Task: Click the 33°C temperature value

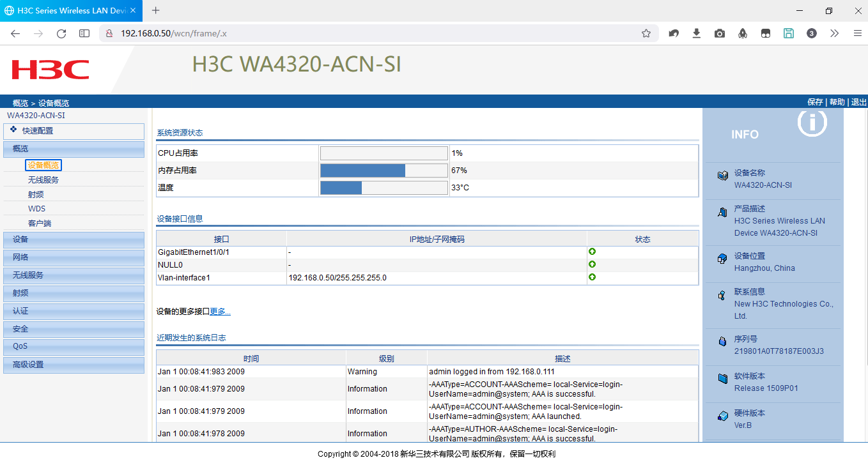Action: [460, 188]
